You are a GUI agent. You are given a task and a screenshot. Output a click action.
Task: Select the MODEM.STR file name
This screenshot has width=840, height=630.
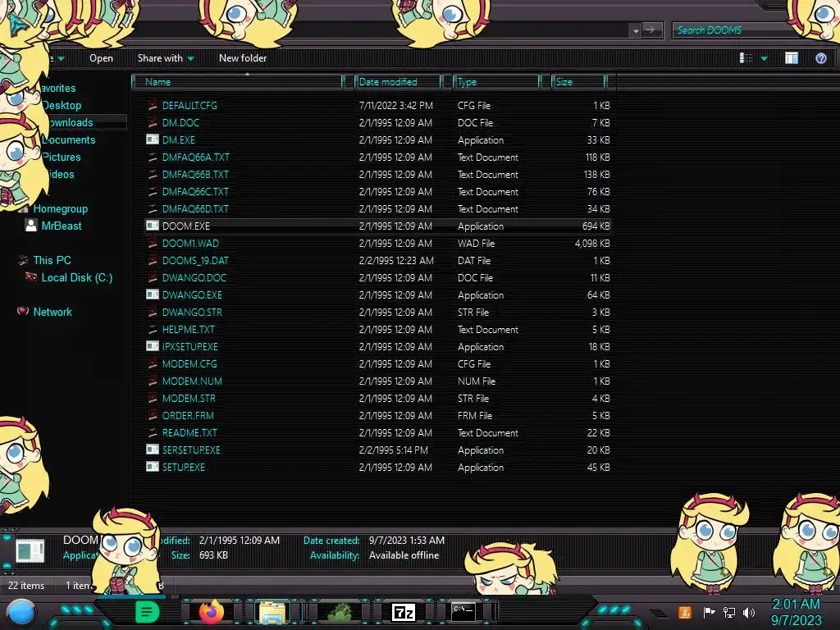click(x=189, y=398)
